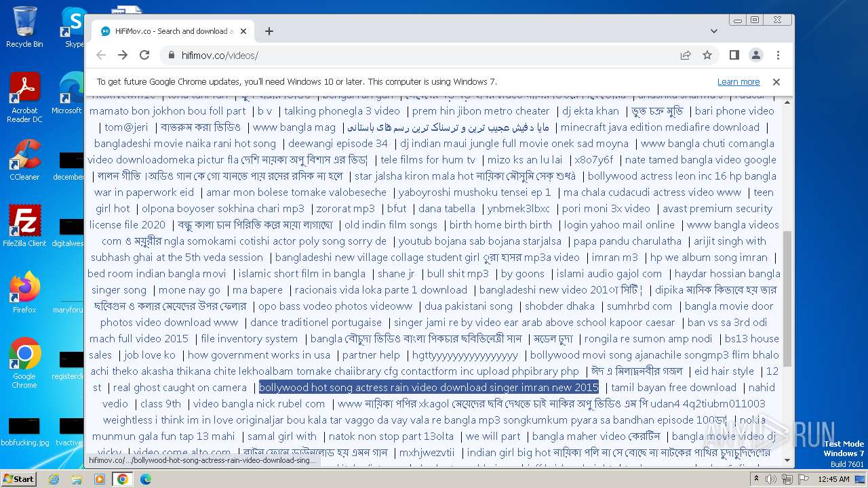Open the 'bull shit mp3' link

(x=458, y=274)
